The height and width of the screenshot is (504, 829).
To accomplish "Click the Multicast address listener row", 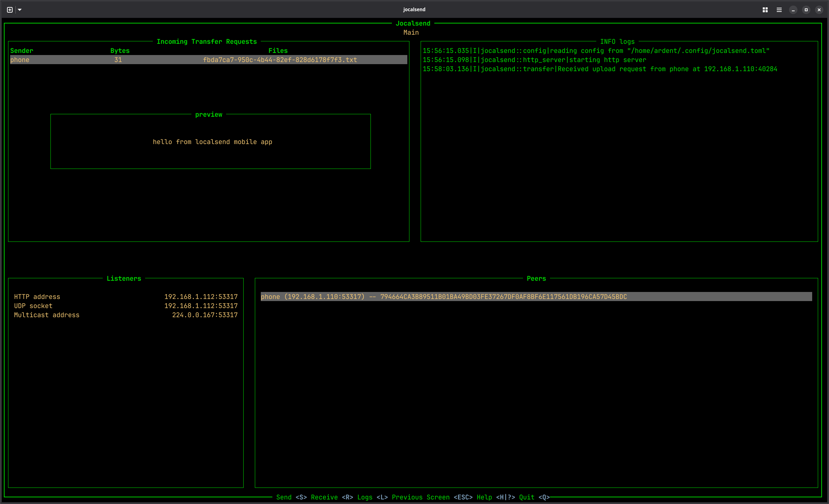I will click(125, 315).
